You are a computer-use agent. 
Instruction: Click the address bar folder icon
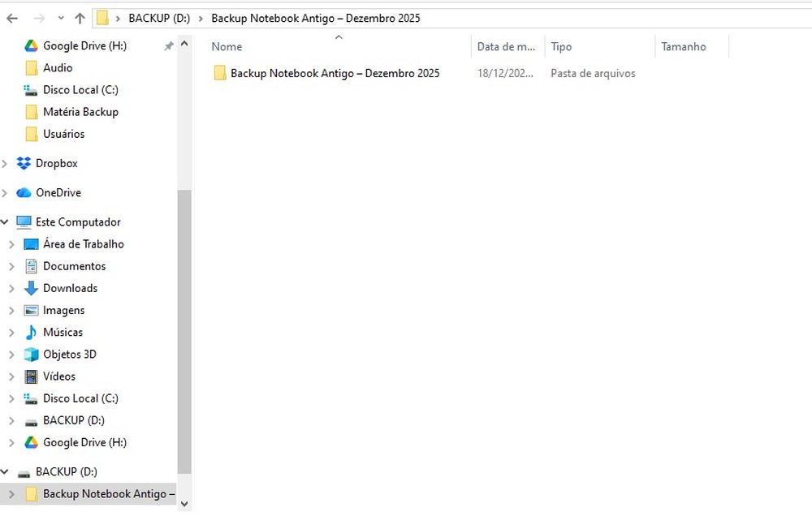pos(102,18)
